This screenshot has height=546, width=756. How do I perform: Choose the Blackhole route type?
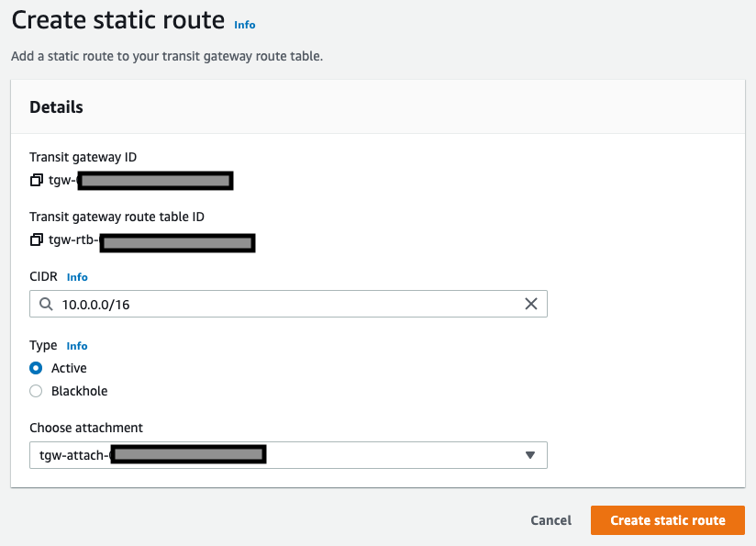tap(35, 391)
